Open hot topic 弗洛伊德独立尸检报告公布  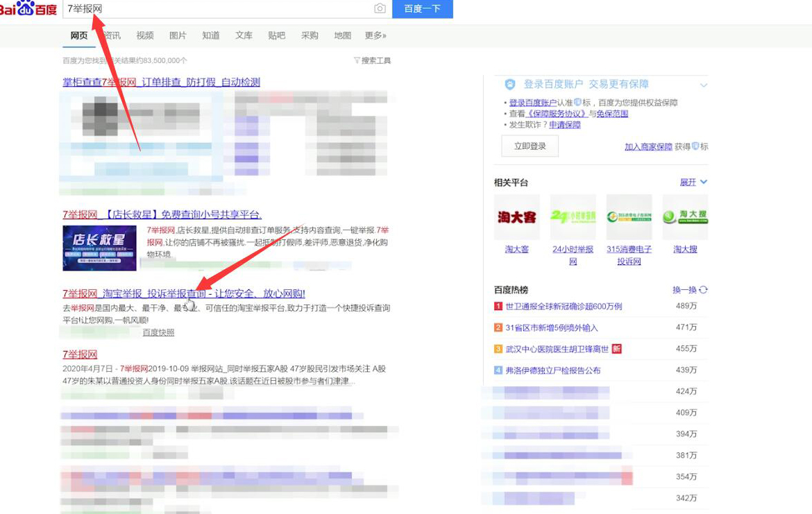(x=553, y=370)
